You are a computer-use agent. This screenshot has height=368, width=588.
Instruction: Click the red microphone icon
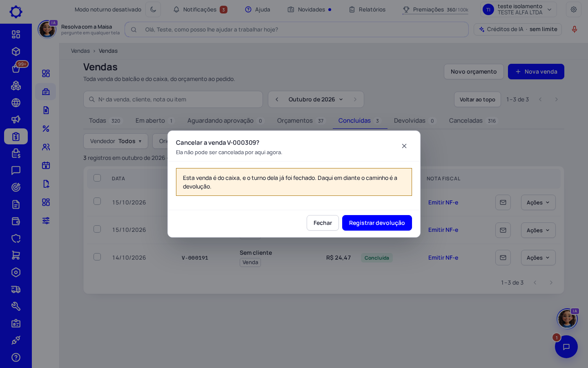[575, 29]
